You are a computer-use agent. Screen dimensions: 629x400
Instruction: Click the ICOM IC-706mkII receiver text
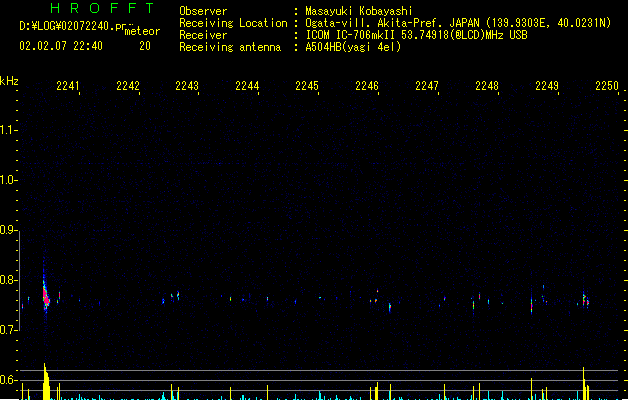416,35
